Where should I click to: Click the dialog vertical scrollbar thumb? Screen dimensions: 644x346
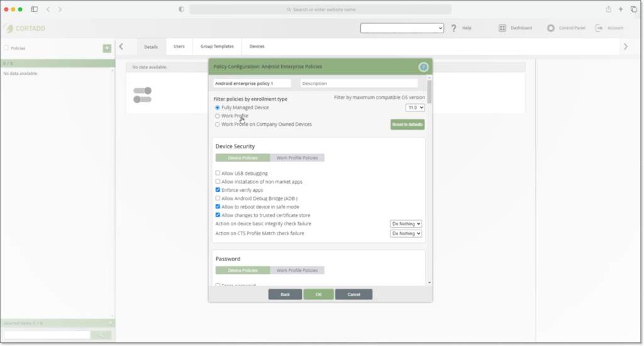pyautogui.click(x=430, y=92)
